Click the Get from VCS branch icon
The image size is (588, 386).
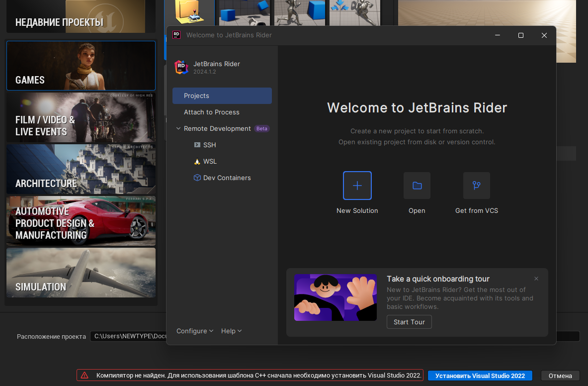point(476,186)
